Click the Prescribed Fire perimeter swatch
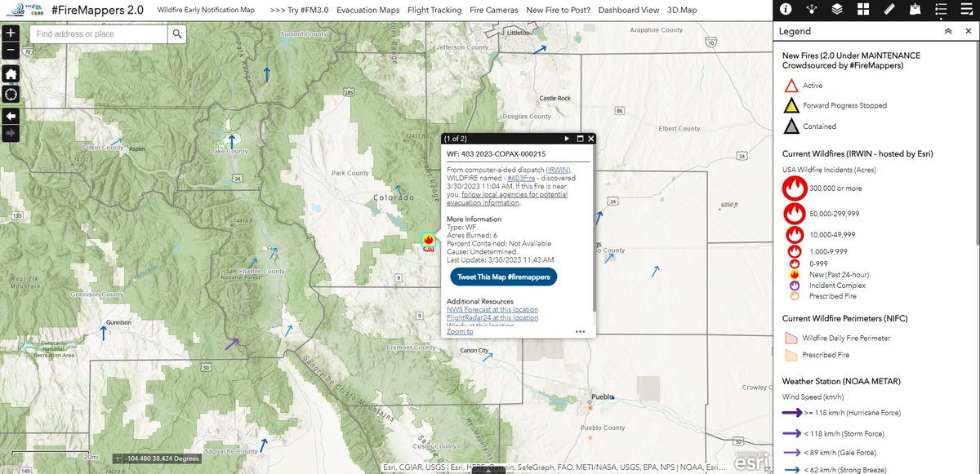This screenshot has height=474, width=980. click(790, 355)
